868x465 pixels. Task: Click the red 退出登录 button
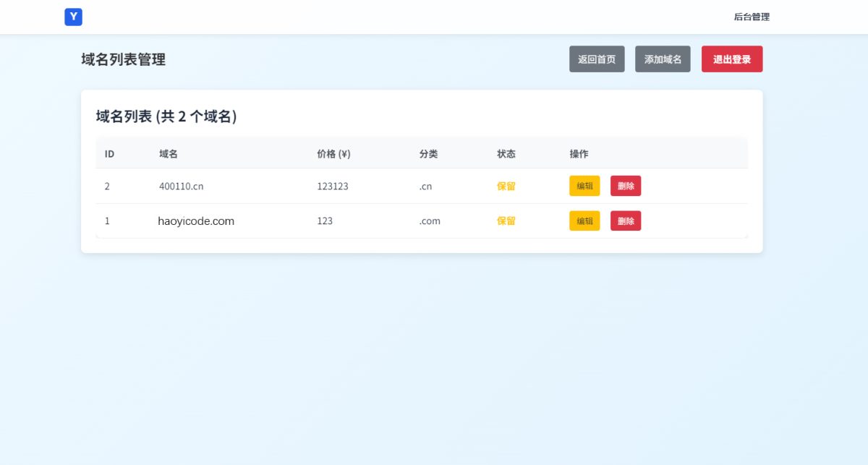point(732,59)
